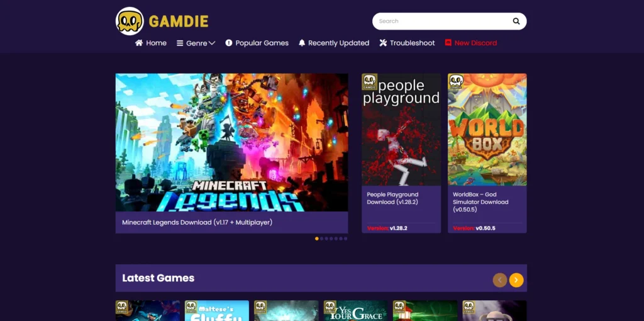
Task: Click the next arrow in Latest Games
Action: [516, 280]
